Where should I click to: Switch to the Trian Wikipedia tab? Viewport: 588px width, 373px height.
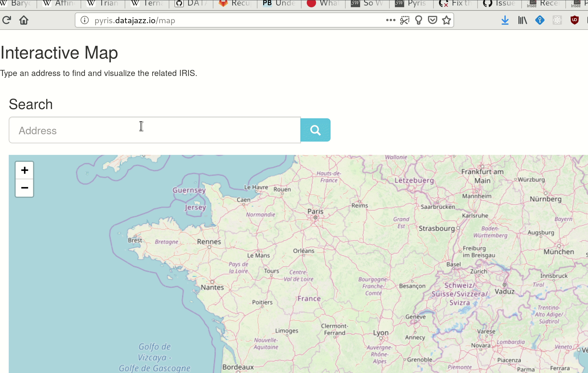104,3
